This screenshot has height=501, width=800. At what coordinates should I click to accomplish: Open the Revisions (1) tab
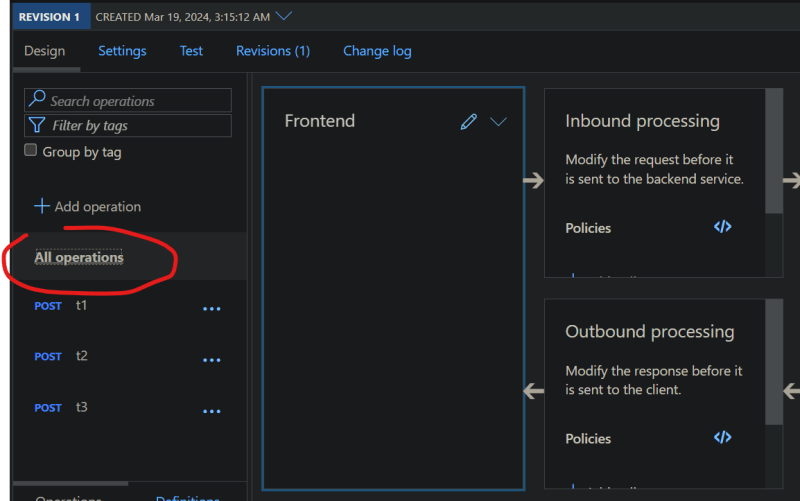[273, 51]
